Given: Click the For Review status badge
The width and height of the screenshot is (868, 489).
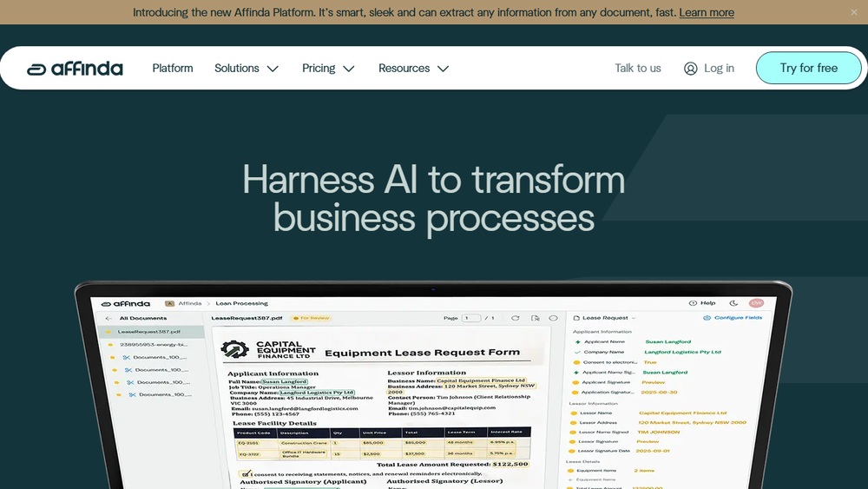Looking at the screenshot, I should (312, 318).
